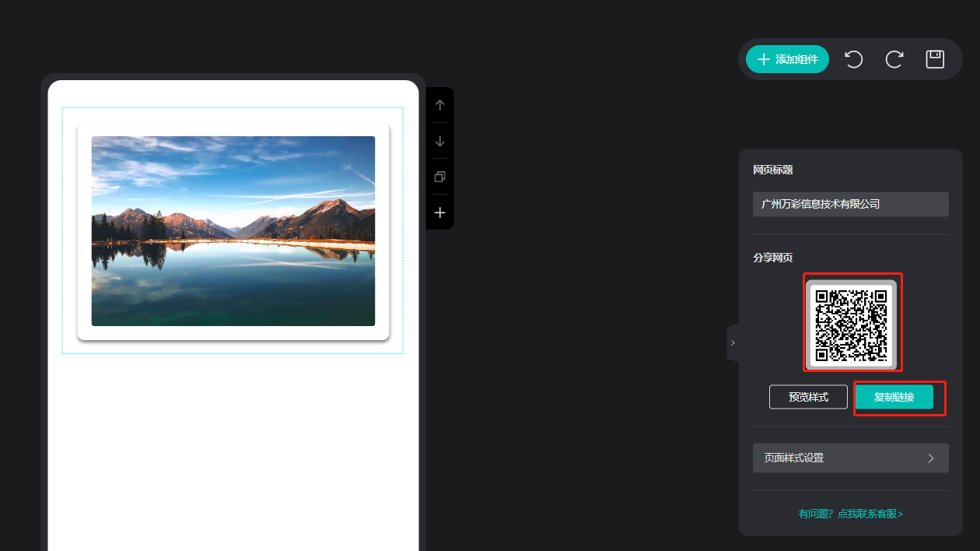Collapse the right settings panel using the side arrow
Screen dimensions: 980x551
tap(733, 342)
